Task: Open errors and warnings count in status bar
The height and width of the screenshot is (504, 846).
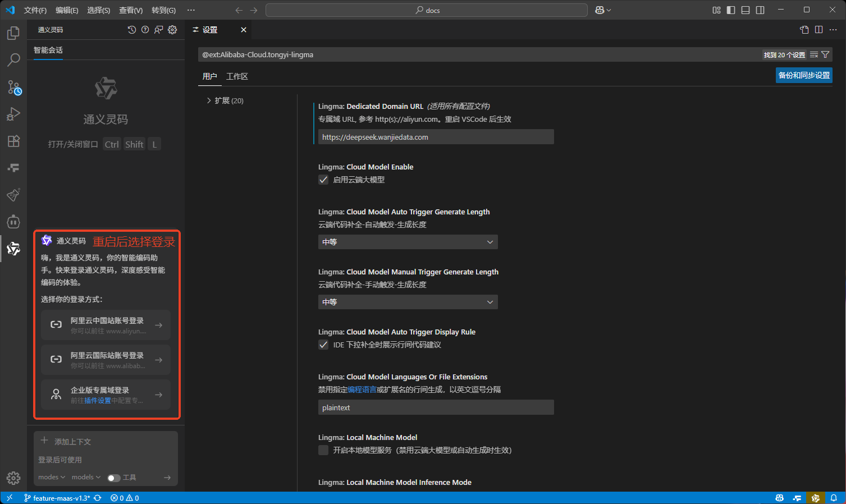Action: tap(125, 498)
